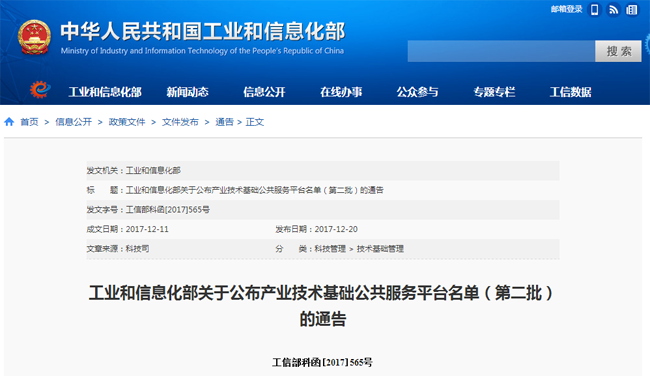
Task: Open the mobile version phone icon
Action: [594, 10]
